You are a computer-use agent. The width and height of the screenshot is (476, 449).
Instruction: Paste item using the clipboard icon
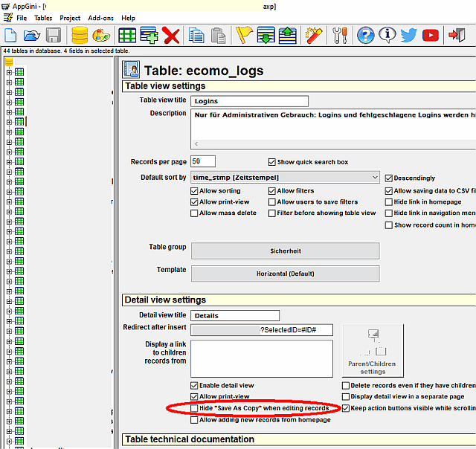click(x=218, y=36)
